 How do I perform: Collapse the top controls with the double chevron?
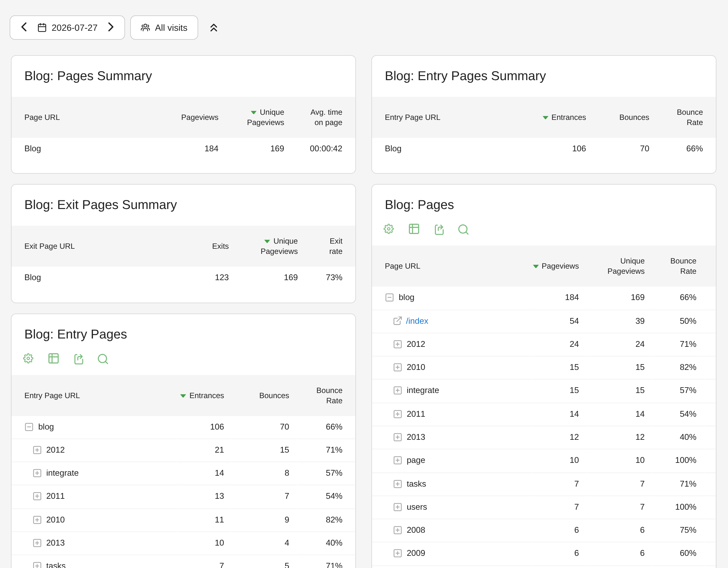click(214, 28)
